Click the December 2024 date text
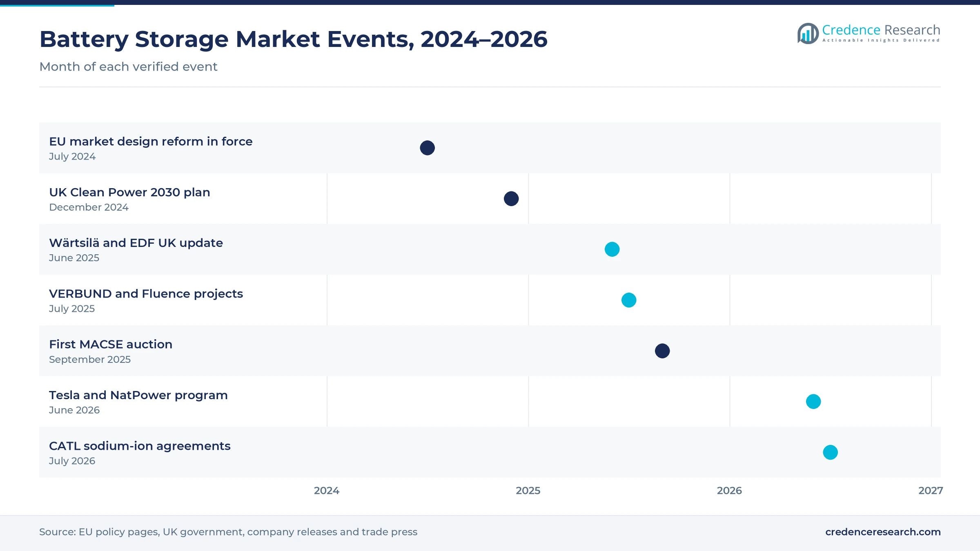The image size is (980, 551). 89,207
